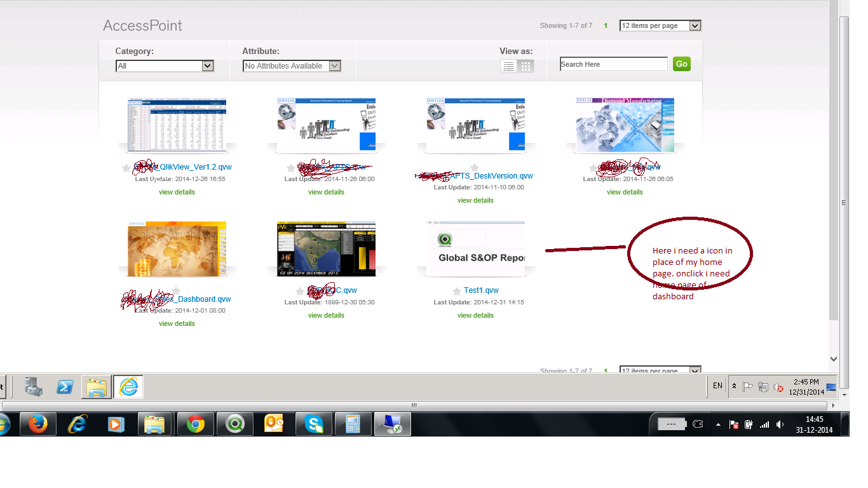Open the Test1.qvw document link
The image size is (868, 488).
point(481,290)
